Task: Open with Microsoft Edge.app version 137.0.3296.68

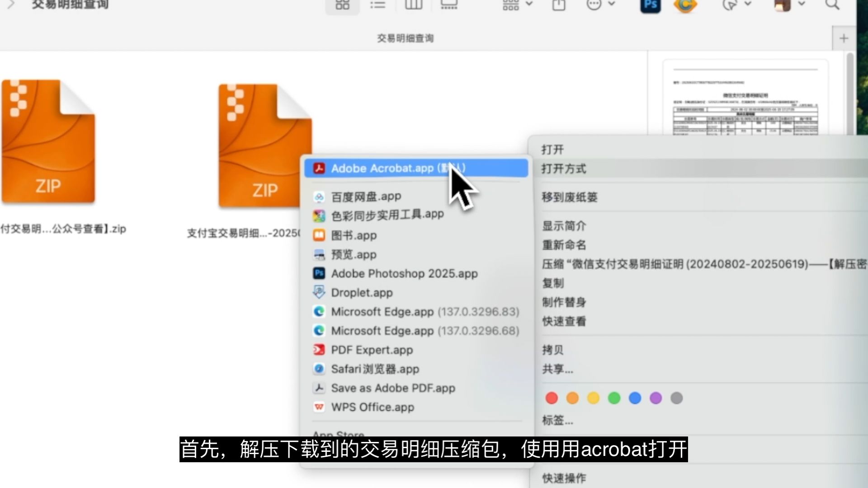Action: (416, 331)
